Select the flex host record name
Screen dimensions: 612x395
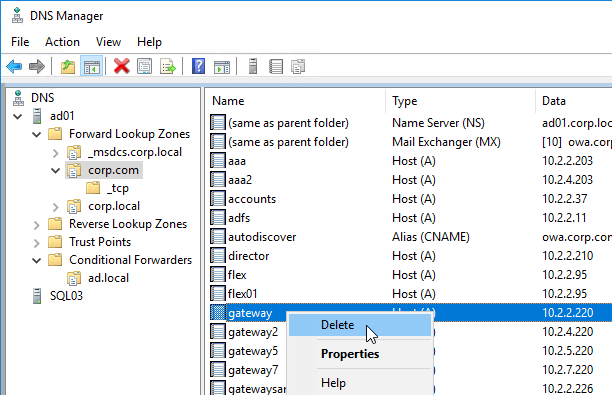(x=237, y=275)
